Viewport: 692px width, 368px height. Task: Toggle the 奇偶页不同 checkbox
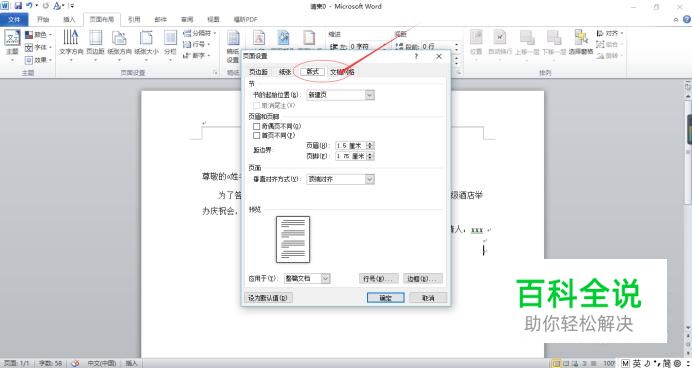[x=256, y=126]
